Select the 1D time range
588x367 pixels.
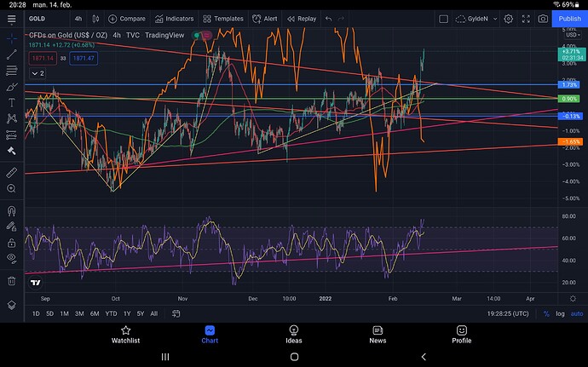(36, 313)
